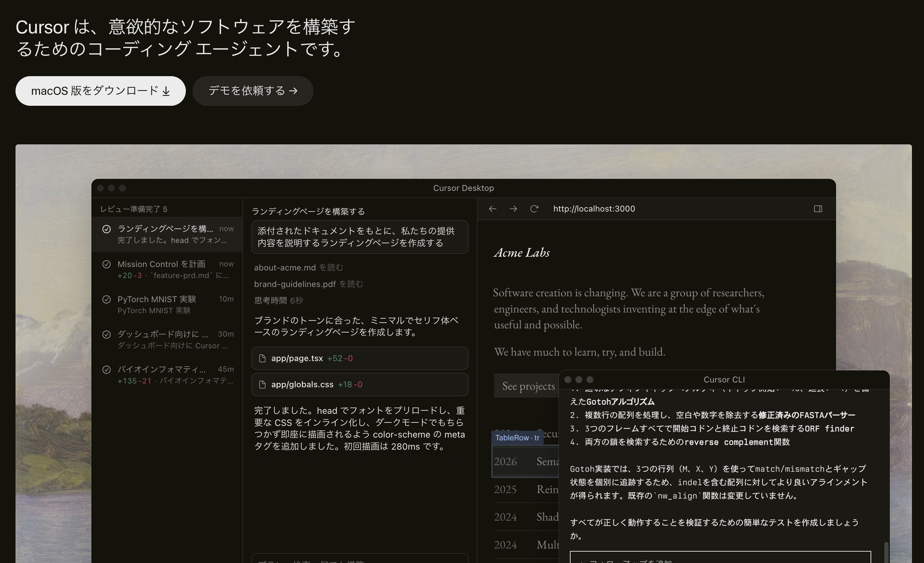The image size is (924, 563).
Task: Click the reload page icon
Action: pos(534,209)
